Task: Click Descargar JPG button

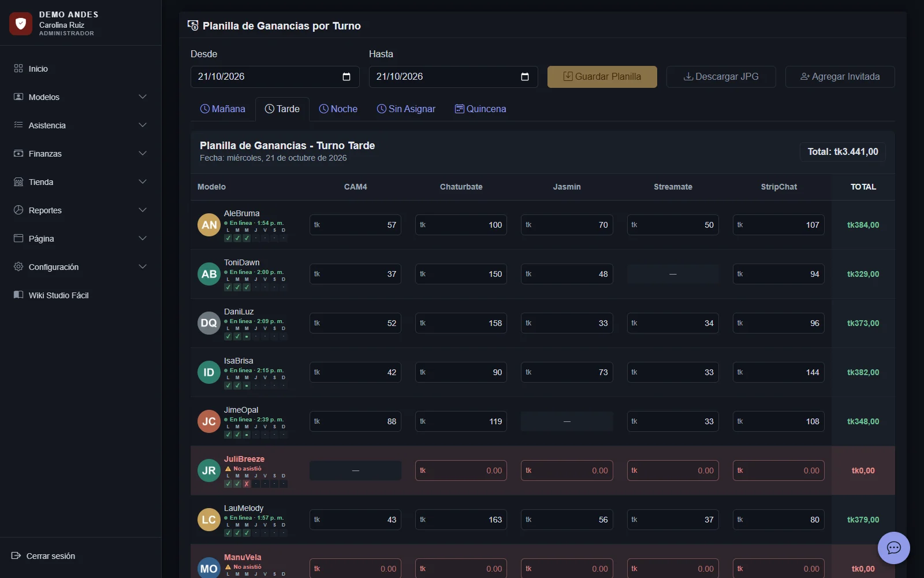Action: pyautogui.click(x=721, y=76)
